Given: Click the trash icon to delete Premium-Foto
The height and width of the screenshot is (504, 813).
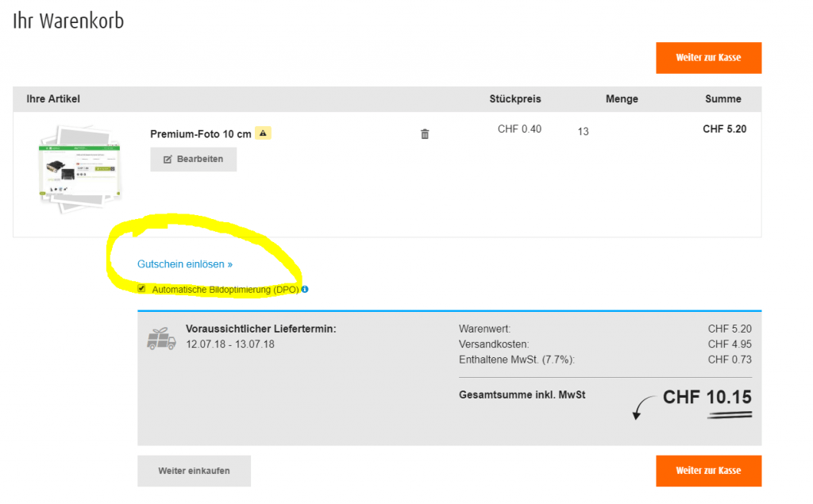Looking at the screenshot, I should 425,134.
